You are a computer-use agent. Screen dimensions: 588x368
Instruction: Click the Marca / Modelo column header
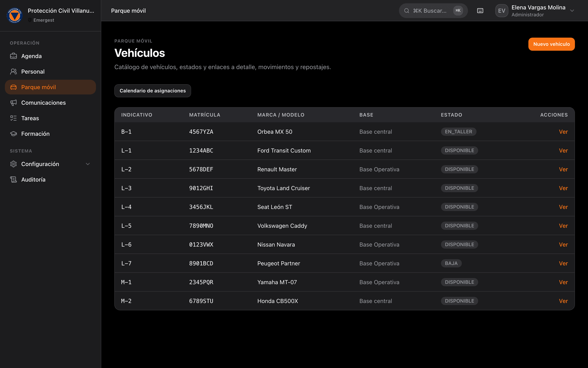click(281, 115)
